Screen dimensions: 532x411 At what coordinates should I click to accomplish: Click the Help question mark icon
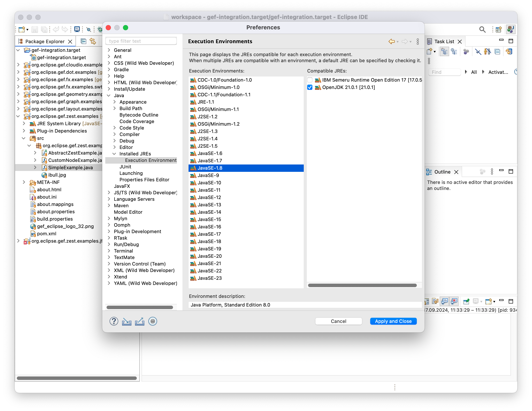coord(114,321)
